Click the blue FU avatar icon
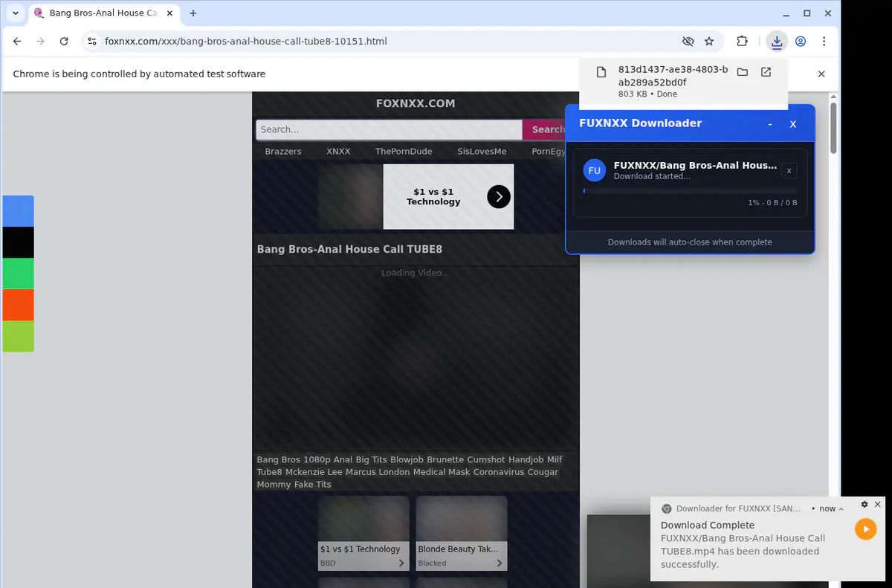The height and width of the screenshot is (588, 892). (x=594, y=170)
